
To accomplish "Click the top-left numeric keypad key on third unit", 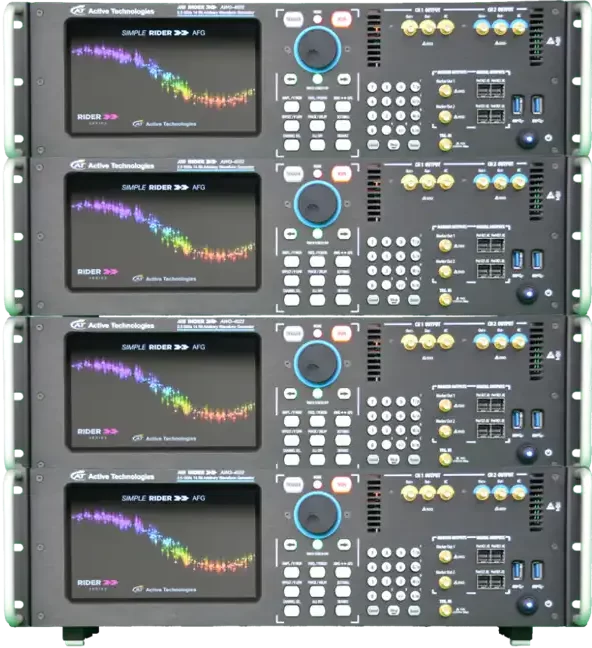I will [x=372, y=401].
